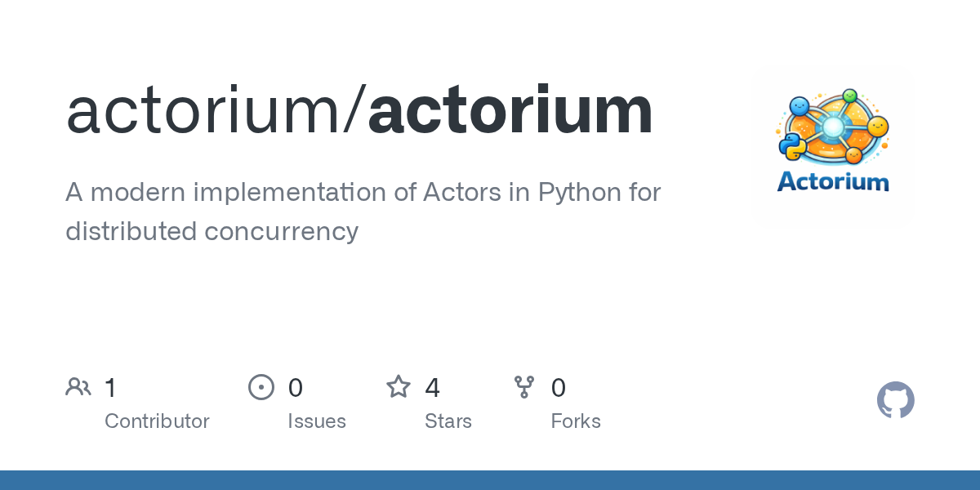Click the repository description about Actors in Python
This screenshot has width=980, height=490.
(x=363, y=212)
